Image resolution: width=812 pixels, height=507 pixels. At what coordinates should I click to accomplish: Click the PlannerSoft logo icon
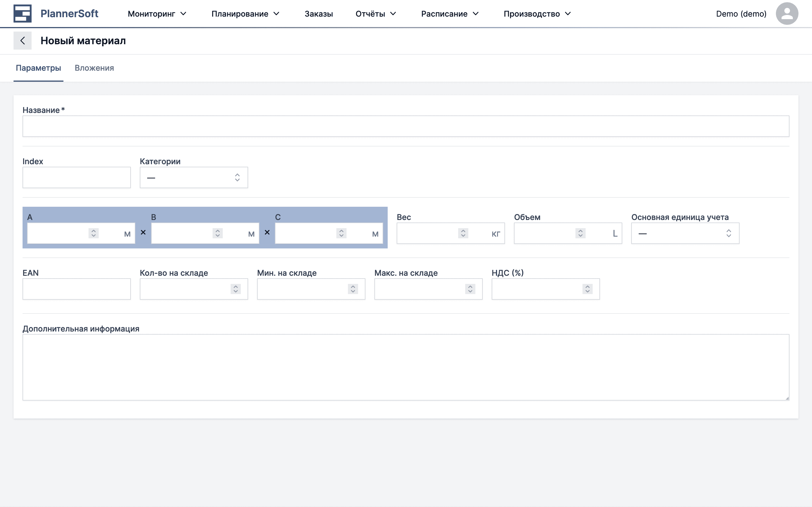(x=23, y=14)
